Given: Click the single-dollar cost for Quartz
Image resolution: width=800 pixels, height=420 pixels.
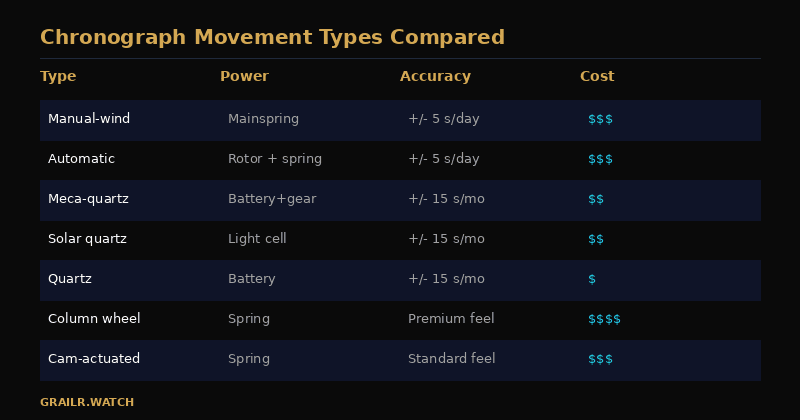Looking at the screenshot, I should coord(592,279).
